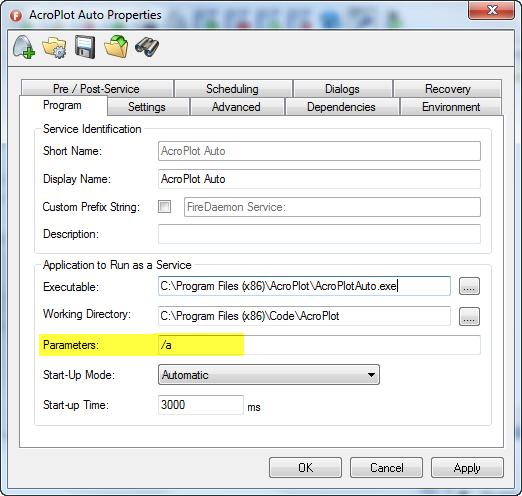
Task: Go to the Dependencies tab
Action: [342, 107]
